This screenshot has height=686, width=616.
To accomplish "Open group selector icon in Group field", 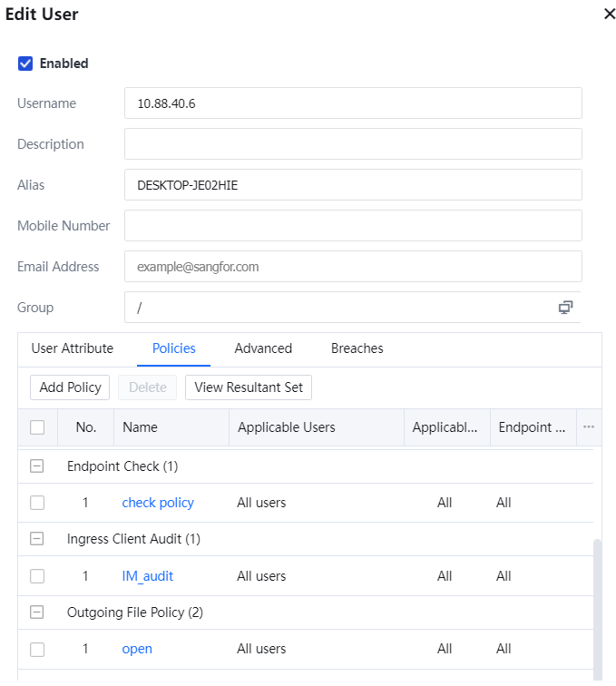I will (565, 308).
